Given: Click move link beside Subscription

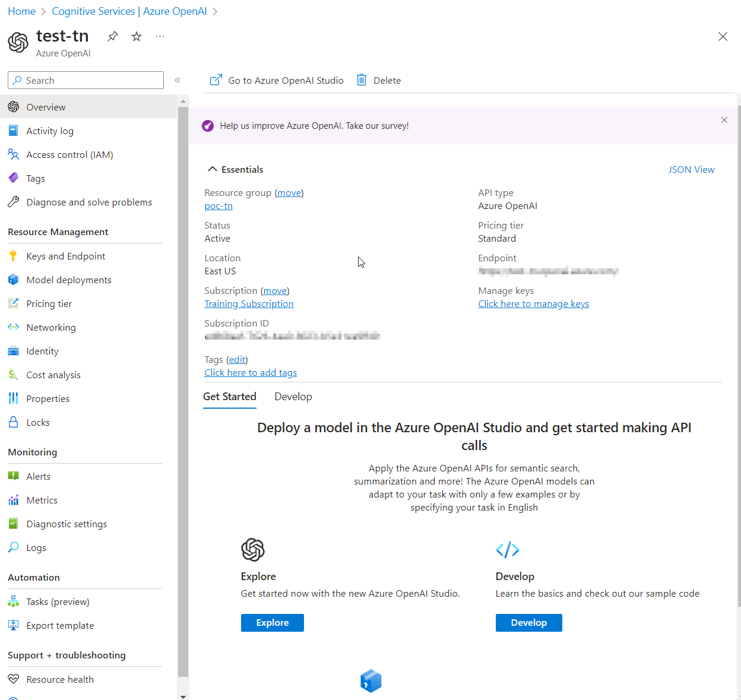Looking at the screenshot, I should [275, 291].
